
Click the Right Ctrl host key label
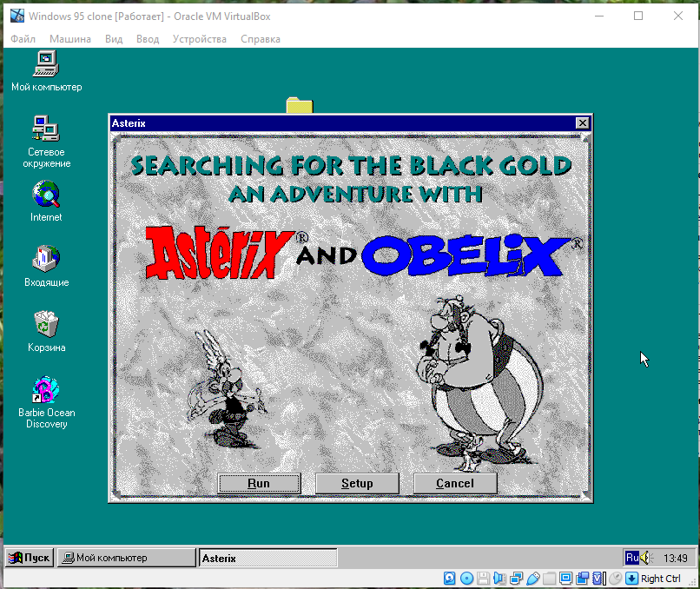(661, 579)
